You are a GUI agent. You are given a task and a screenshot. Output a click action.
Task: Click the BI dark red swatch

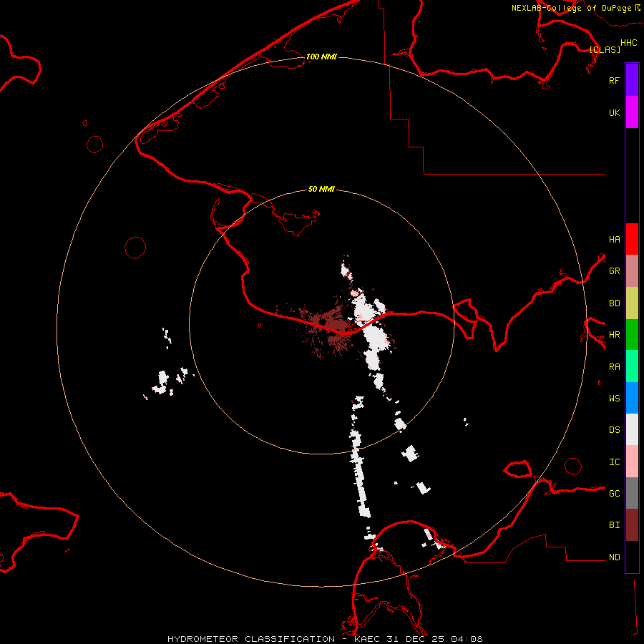632,525
